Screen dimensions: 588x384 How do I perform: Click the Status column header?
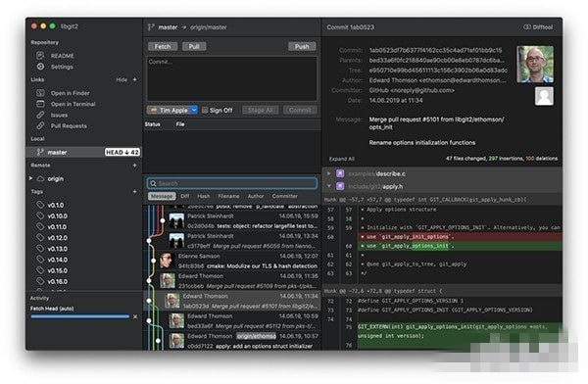[153, 124]
